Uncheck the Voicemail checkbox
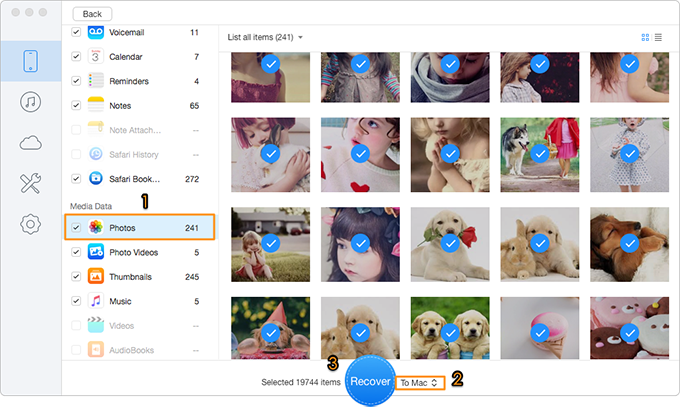 [76, 32]
